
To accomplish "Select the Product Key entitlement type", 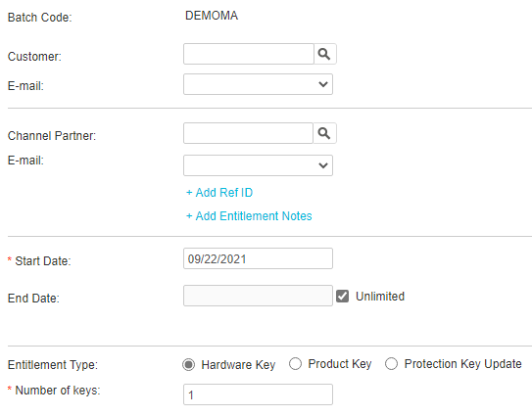I will point(295,364).
